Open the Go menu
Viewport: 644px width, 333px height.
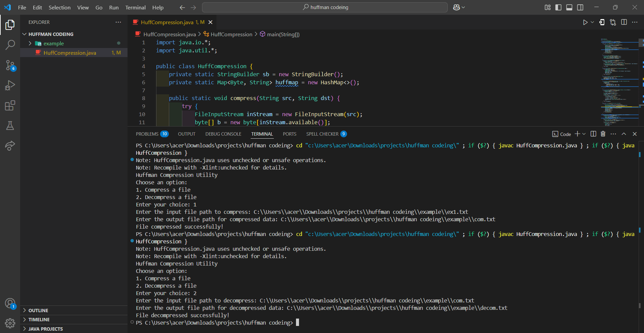[99, 7]
